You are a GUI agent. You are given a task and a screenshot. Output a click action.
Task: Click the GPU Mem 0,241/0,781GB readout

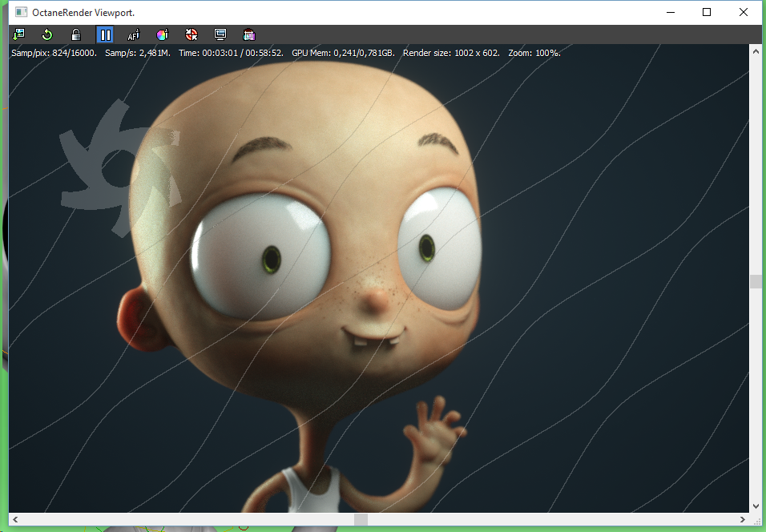coord(344,53)
